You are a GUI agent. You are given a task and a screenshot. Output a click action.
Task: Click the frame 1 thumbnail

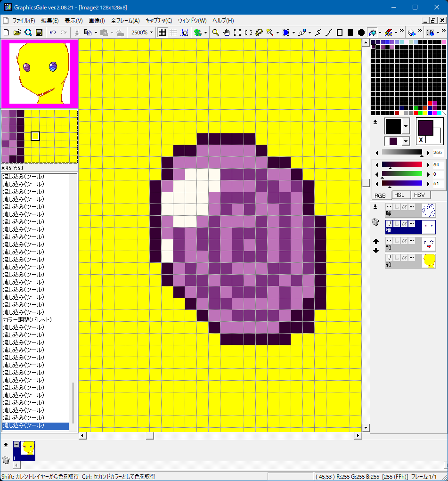click(24, 451)
